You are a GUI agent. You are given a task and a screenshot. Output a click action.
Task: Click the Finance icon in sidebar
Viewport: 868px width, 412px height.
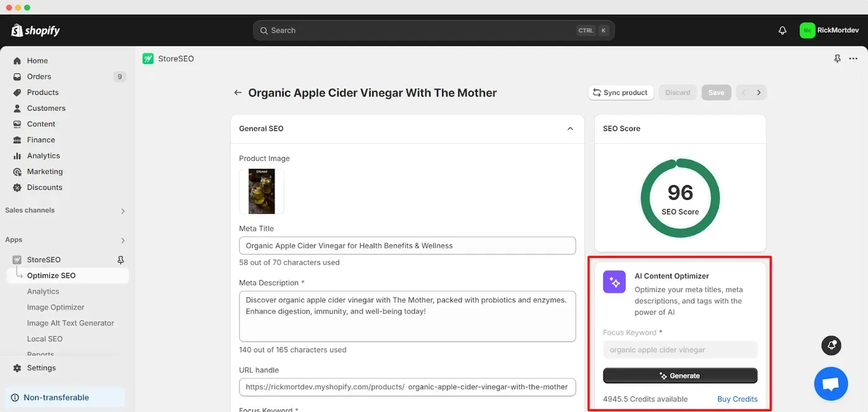tap(17, 140)
